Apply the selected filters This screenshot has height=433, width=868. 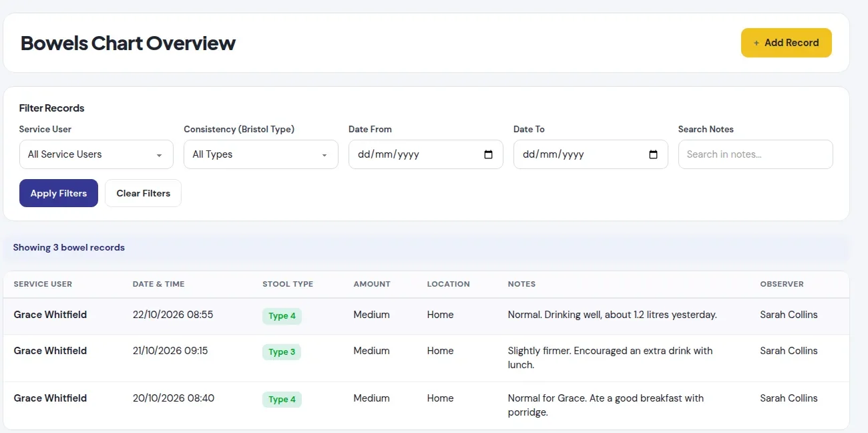pyautogui.click(x=59, y=193)
